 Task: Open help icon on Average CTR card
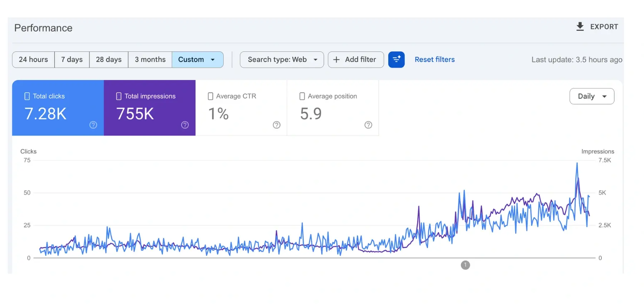(x=277, y=125)
